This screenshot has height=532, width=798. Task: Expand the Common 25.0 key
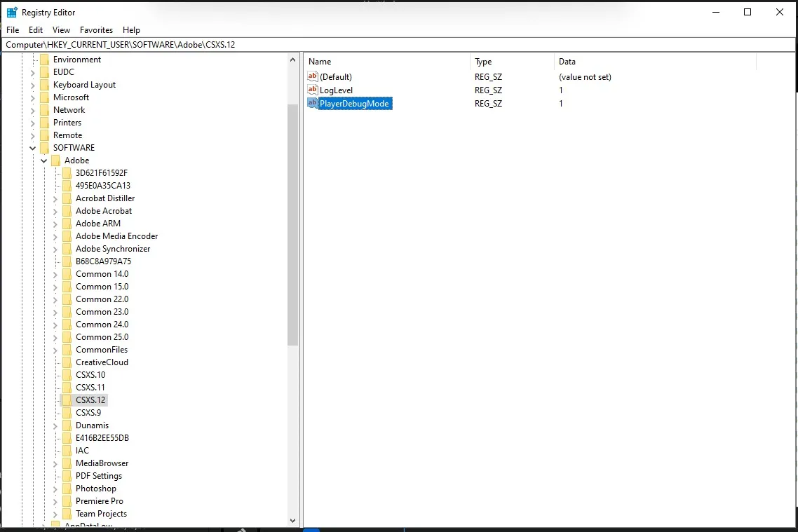click(x=55, y=337)
